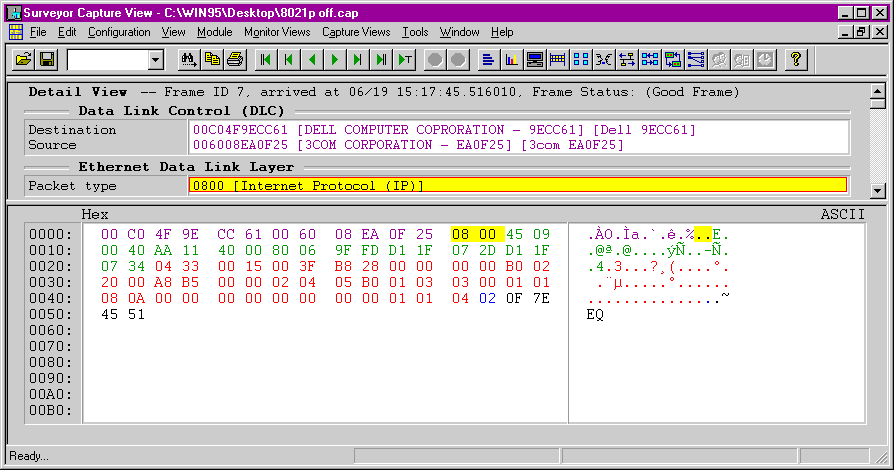This screenshot has height=470, width=894.
Task: Click the bar chart view icon
Action: [x=512, y=60]
